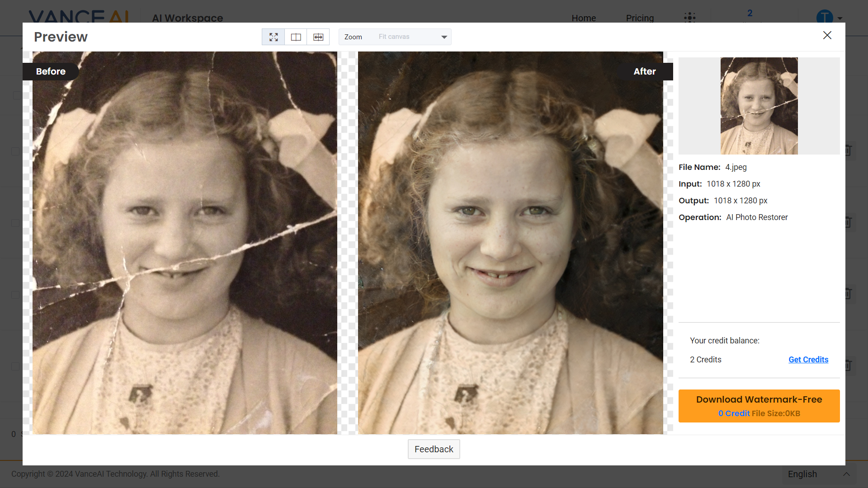Click the 4.jpeg thumbnail preview
Image resolution: width=868 pixels, height=488 pixels.
click(x=759, y=106)
